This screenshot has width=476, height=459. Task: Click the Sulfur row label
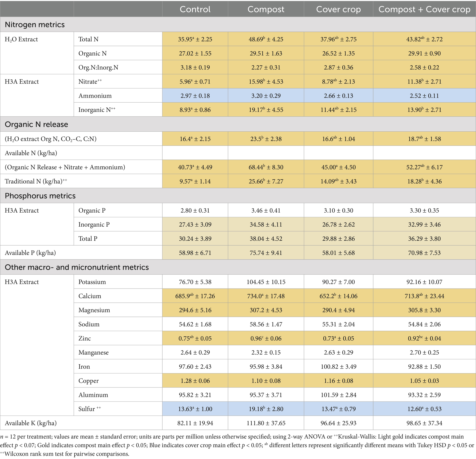click(x=89, y=409)
